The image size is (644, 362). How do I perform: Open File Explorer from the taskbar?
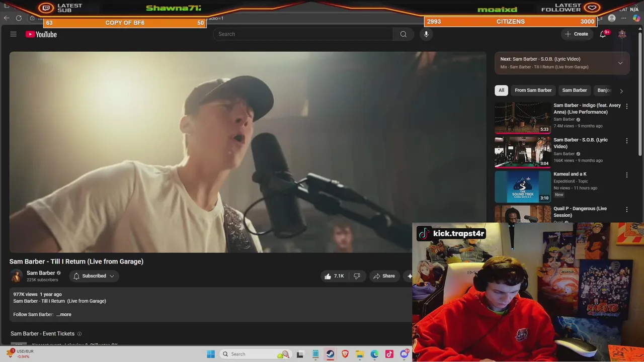[360, 354]
